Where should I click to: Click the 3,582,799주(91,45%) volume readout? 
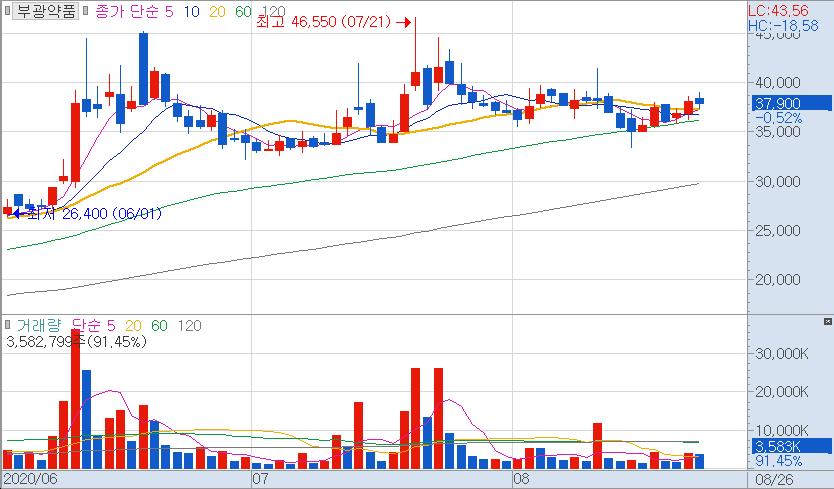click(76, 342)
